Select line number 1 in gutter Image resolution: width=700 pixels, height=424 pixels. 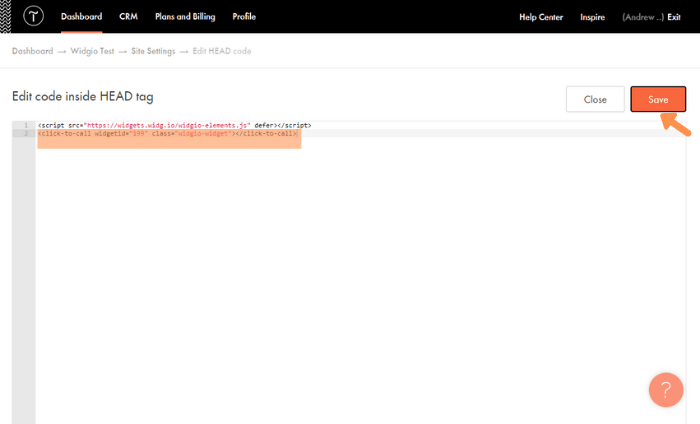tap(26, 125)
